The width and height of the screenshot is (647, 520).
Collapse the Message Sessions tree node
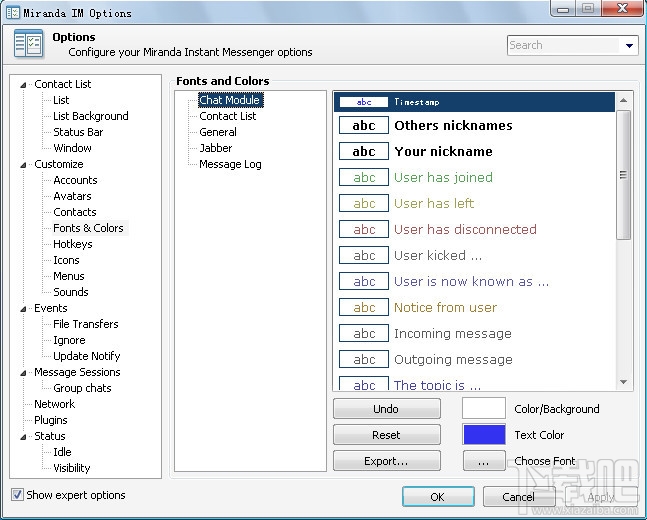point(23,373)
